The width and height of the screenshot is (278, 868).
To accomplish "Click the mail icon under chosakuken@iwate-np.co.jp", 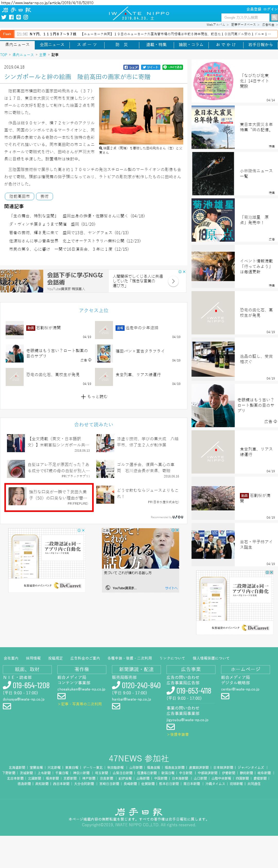I will click(x=62, y=696).
